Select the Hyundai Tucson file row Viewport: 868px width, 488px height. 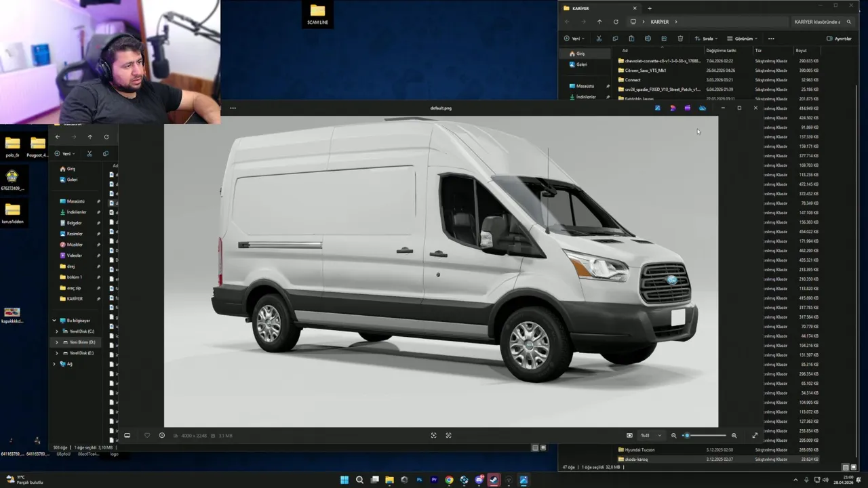point(719,450)
